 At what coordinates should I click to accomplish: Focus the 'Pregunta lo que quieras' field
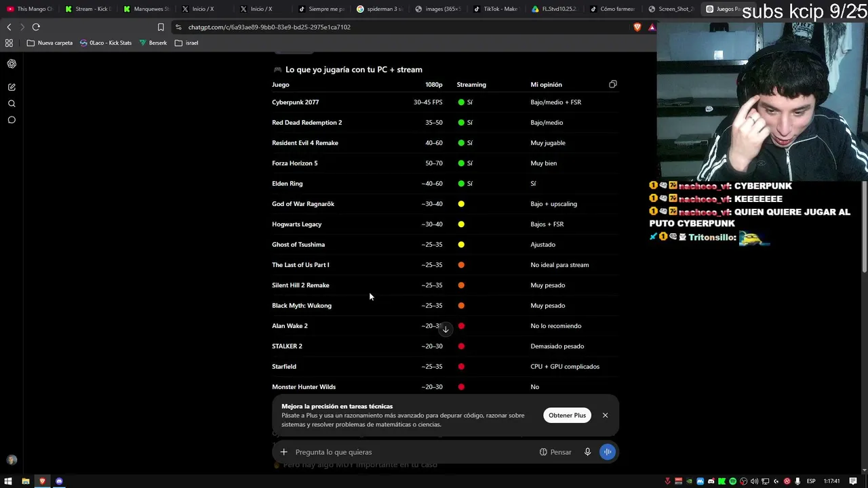tap(414, 452)
